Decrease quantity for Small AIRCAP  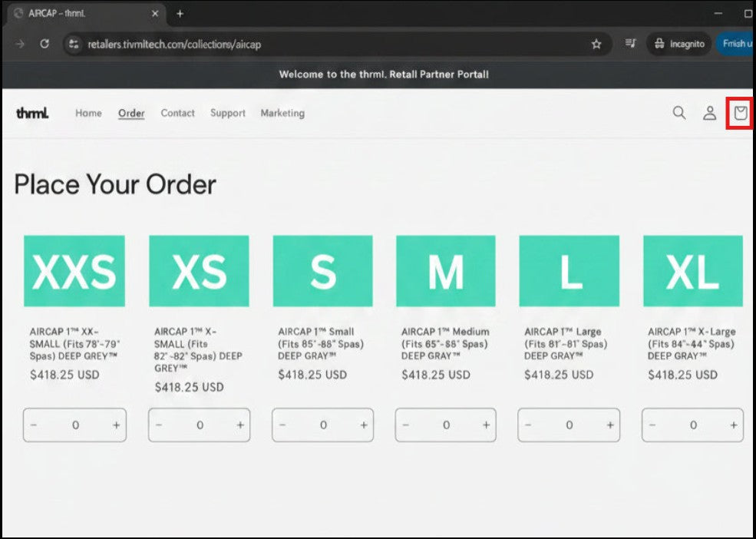(x=282, y=425)
